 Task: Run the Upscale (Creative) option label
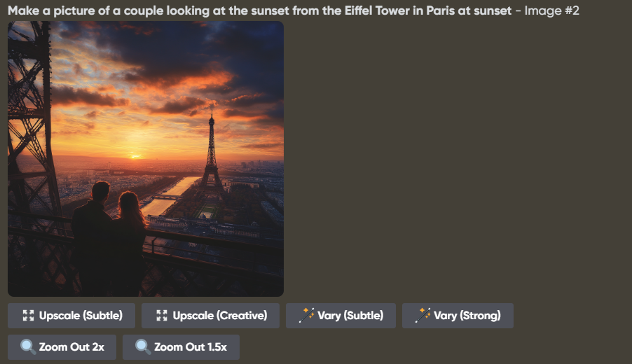pos(220,315)
